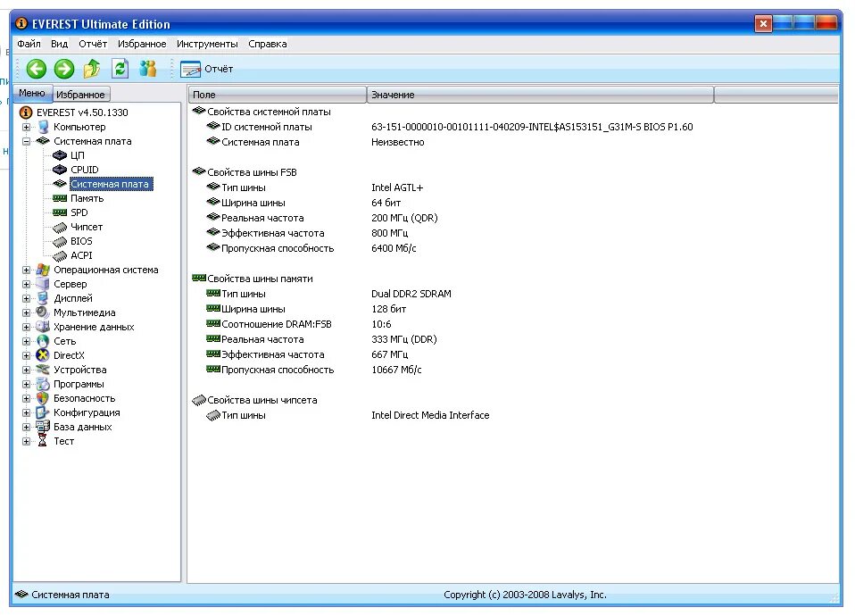This screenshot has height=616, width=855.
Task: Click the Users people toolbar icon
Action: point(148,69)
